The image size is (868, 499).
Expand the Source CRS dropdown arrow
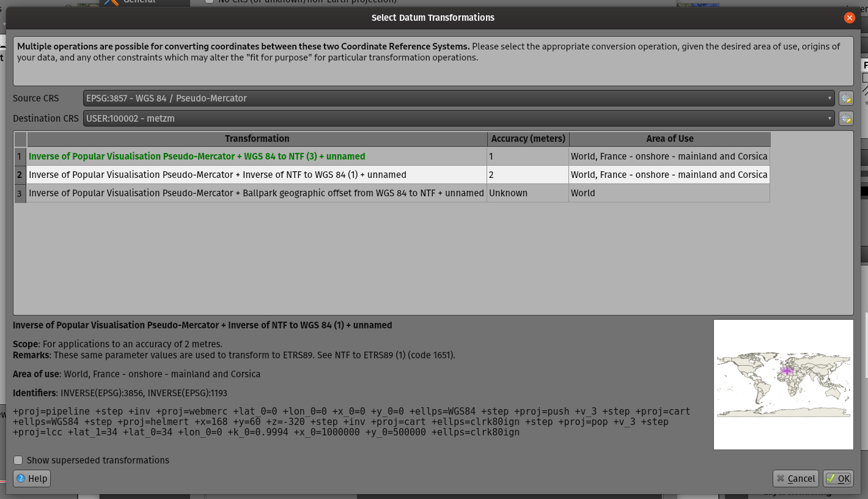tap(829, 98)
